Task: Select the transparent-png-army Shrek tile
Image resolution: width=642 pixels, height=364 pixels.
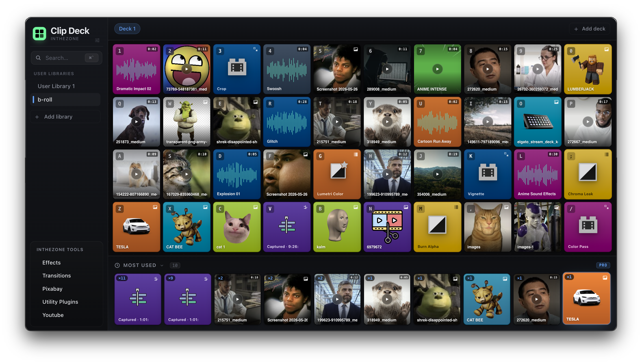Action: click(187, 122)
